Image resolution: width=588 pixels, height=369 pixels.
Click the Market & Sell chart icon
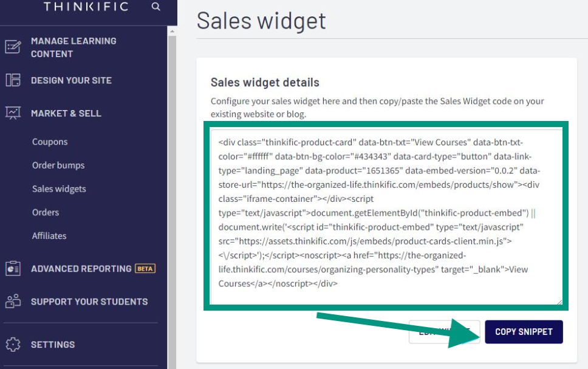point(13,113)
